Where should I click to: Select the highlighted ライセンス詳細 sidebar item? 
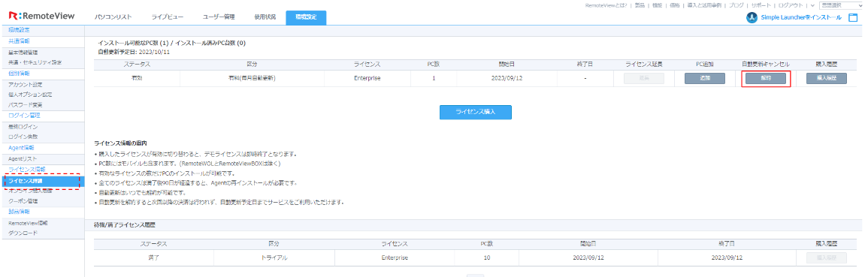click(x=42, y=181)
